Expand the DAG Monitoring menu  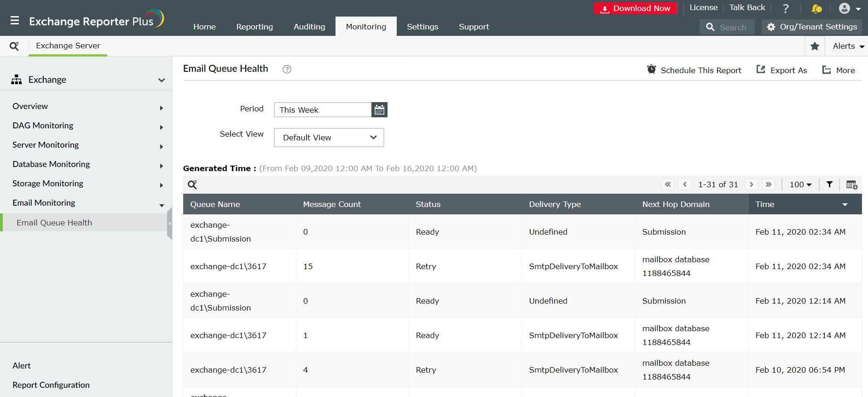pos(162,127)
